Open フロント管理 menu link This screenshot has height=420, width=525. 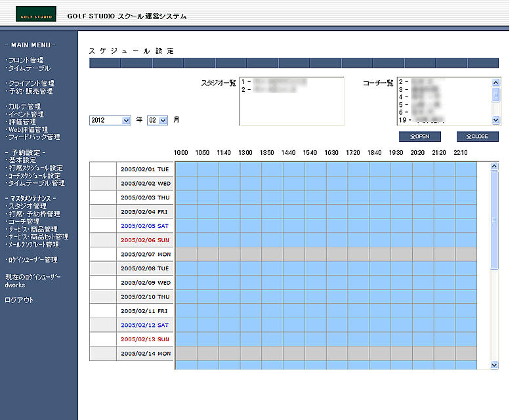[26, 60]
